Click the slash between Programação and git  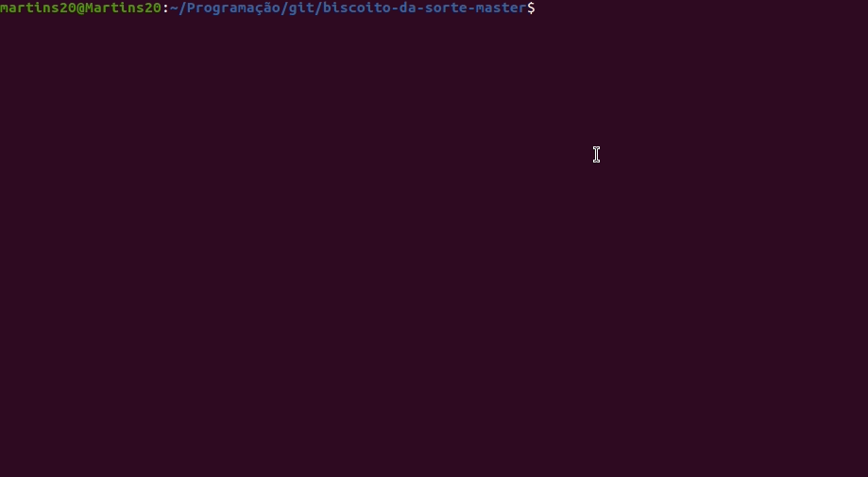point(284,8)
